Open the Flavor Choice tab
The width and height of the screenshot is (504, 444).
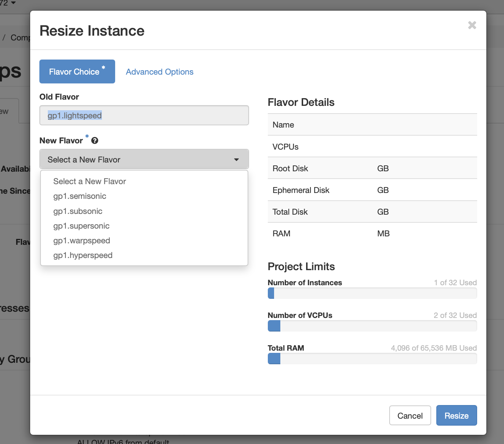pyautogui.click(x=77, y=72)
